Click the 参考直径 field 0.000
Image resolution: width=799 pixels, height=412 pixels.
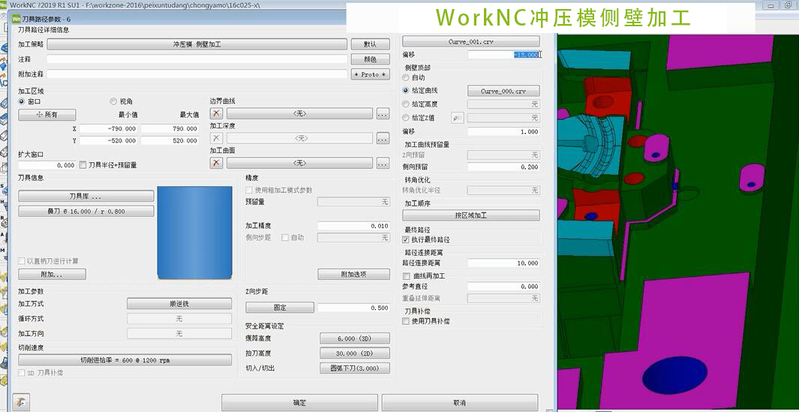[503, 286]
